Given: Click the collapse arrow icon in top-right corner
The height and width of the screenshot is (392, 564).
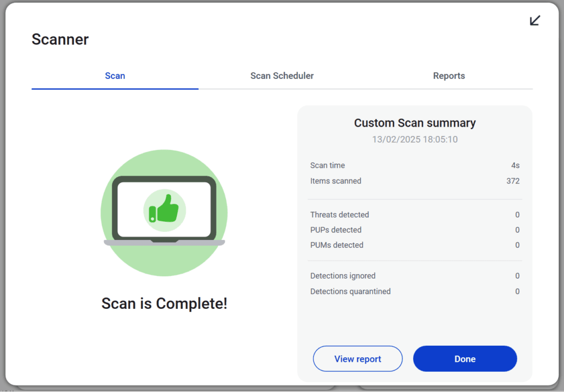Looking at the screenshot, I should 535,21.
